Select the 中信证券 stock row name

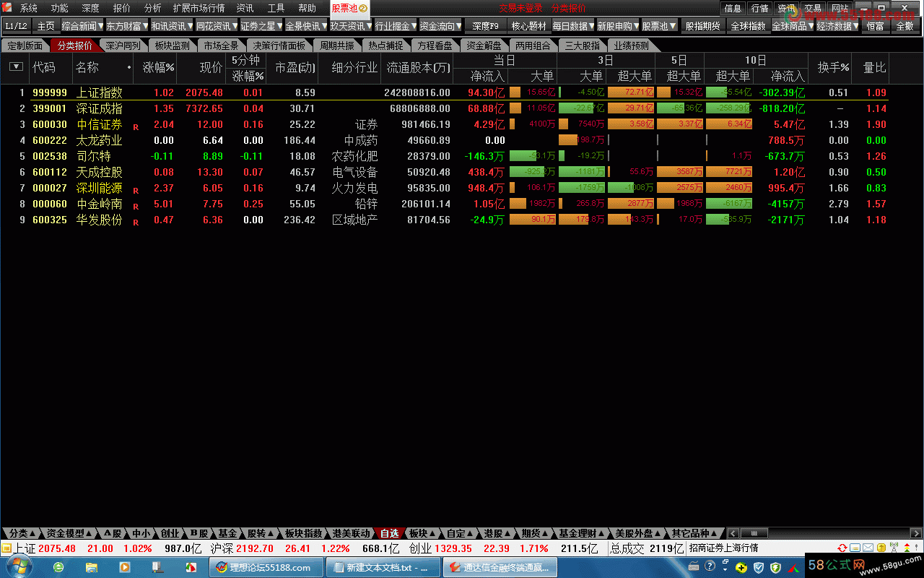[x=100, y=124]
